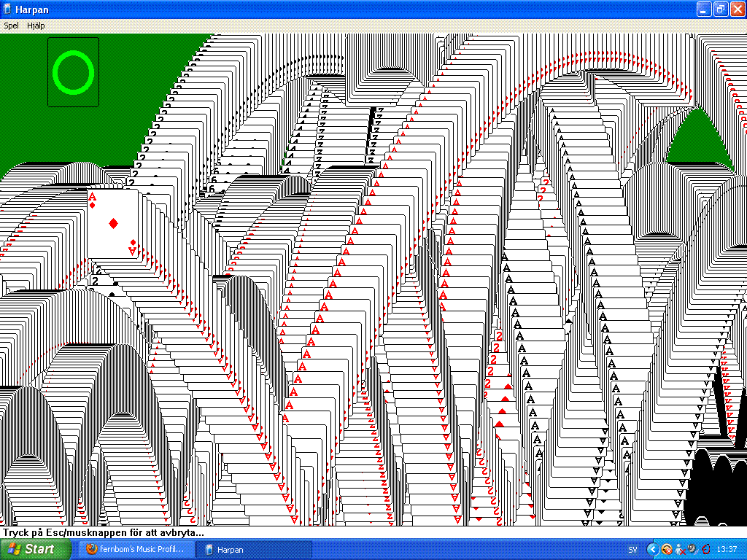Open the Spel menu

click(x=11, y=26)
